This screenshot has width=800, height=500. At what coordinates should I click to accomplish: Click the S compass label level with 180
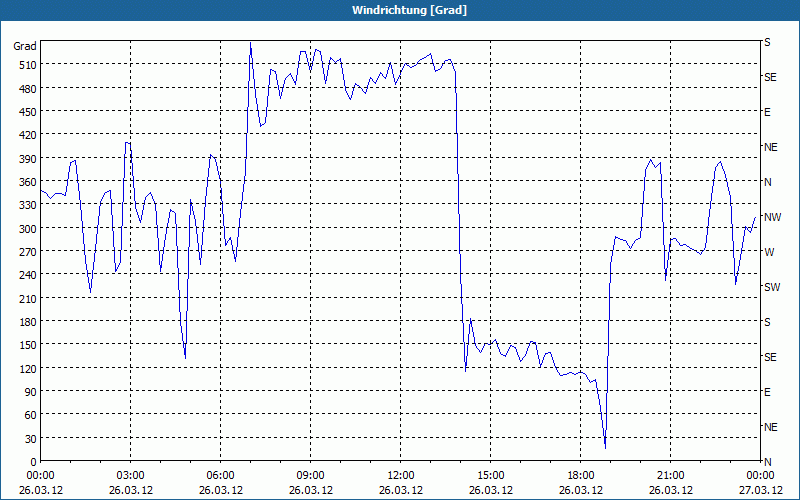[x=767, y=322]
